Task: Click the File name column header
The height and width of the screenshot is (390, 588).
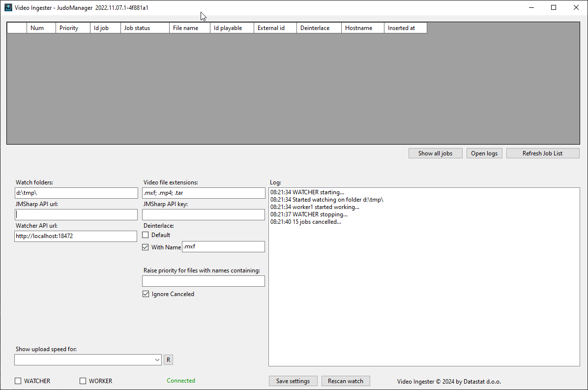Action: 189,28
